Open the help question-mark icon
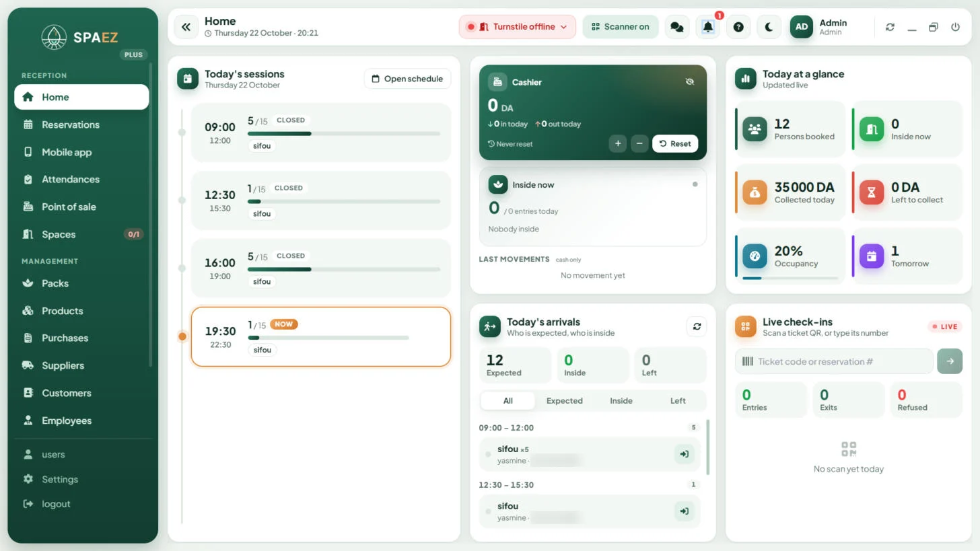 [738, 27]
